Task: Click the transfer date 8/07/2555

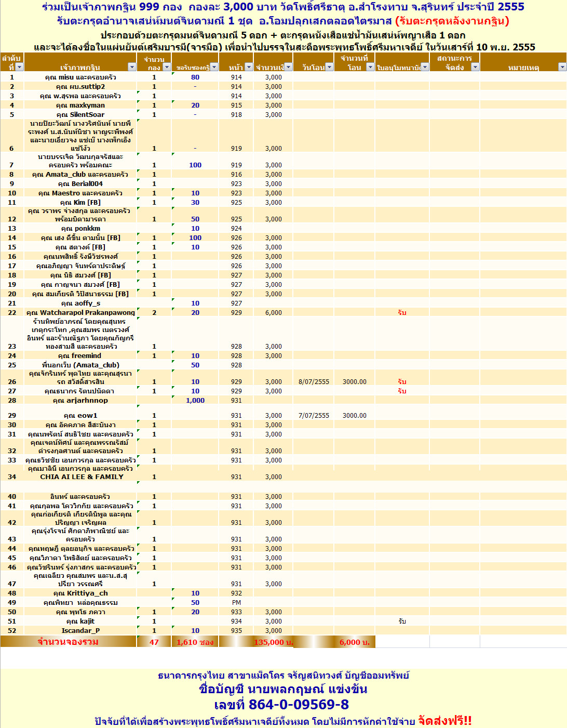Action: (314, 382)
